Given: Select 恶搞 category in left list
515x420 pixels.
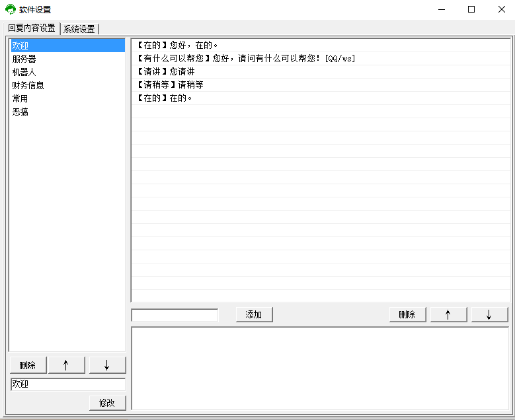Looking at the screenshot, I should [x=20, y=112].
